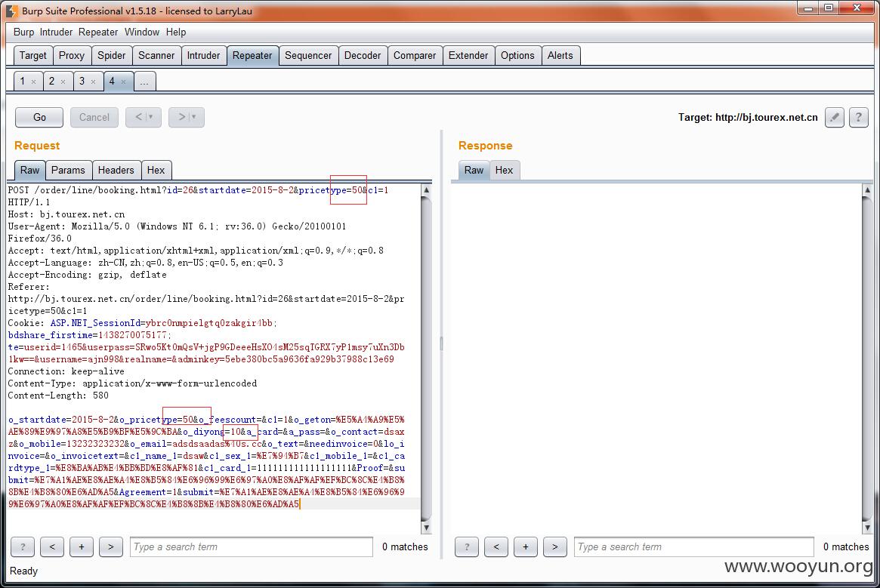Switch request view to Hex tab
Screen dimensions: 880x588
(x=156, y=170)
